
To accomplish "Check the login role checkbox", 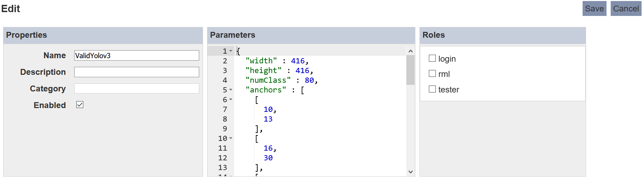I will tap(432, 58).
